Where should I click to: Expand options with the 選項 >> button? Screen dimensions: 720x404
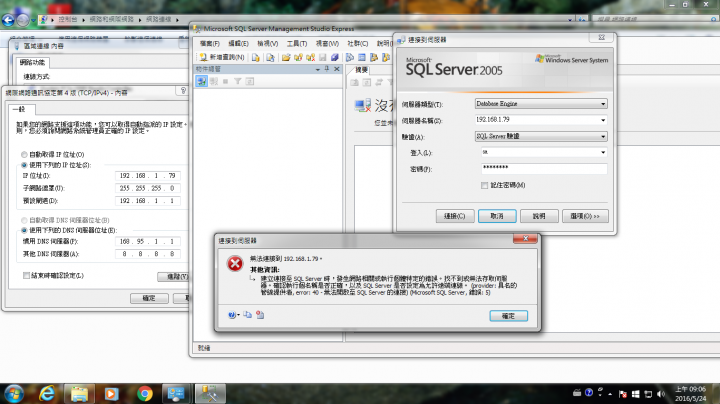click(585, 216)
